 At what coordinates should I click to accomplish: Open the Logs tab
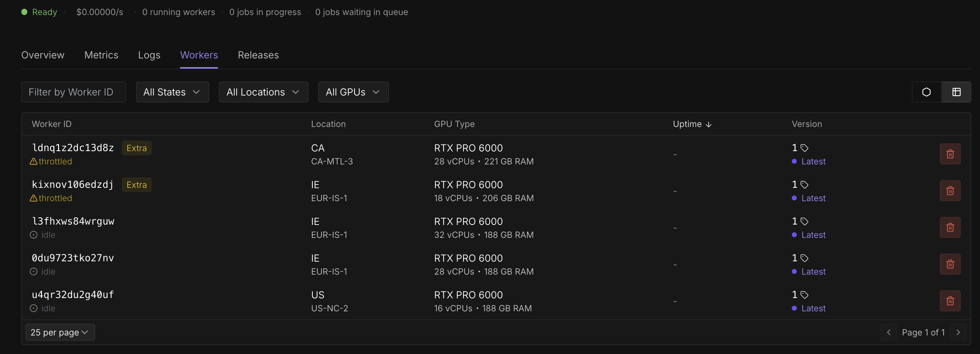149,55
